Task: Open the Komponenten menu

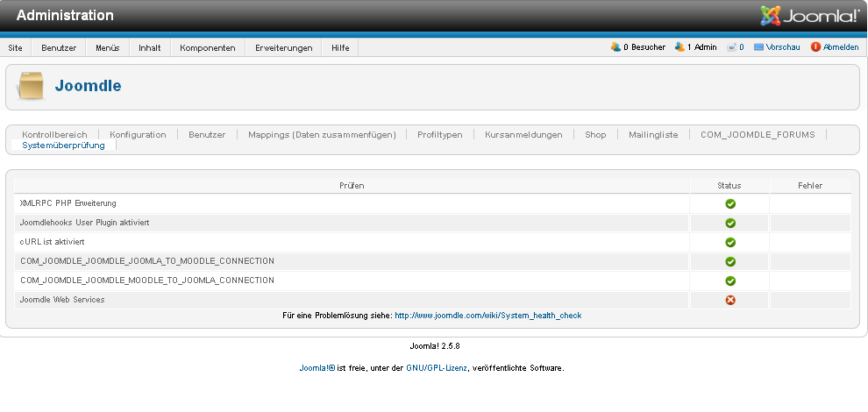Action: pos(207,48)
